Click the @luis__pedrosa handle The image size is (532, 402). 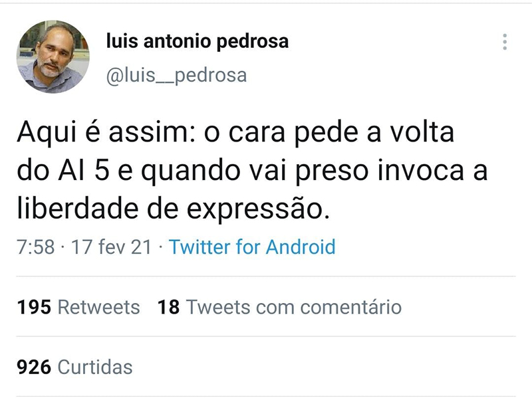pyautogui.click(x=176, y=76)
